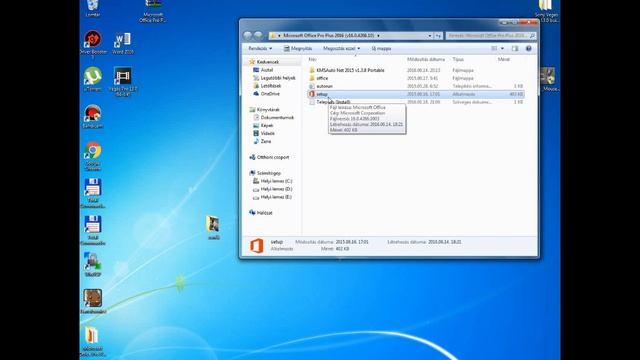Select the setup application file

(x=416, y=94)
